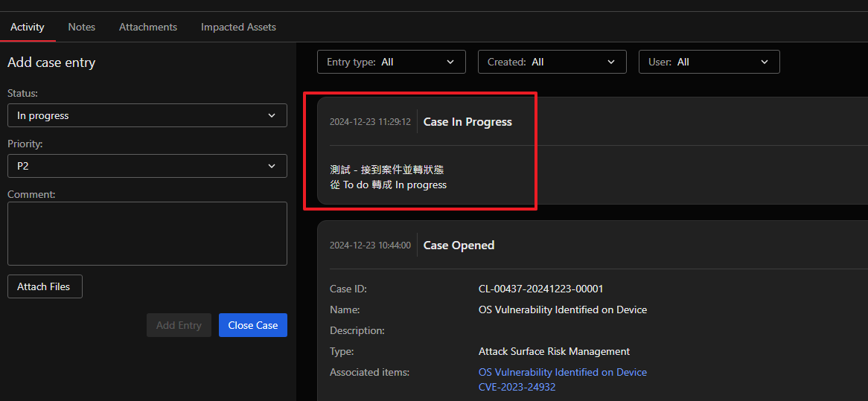Click the Add Entry button

[x=179, y=325]
